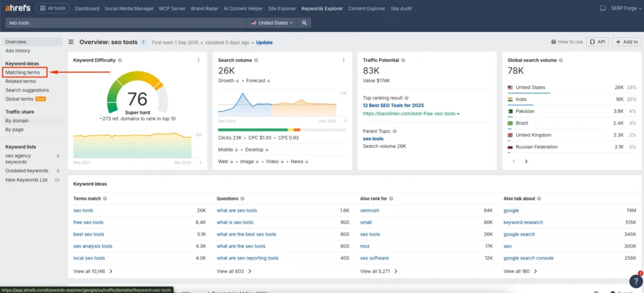Image resolution: width=644 pixels, height=293 pixels.
Task: Click the search magnifier button
Action: point(304,23)
